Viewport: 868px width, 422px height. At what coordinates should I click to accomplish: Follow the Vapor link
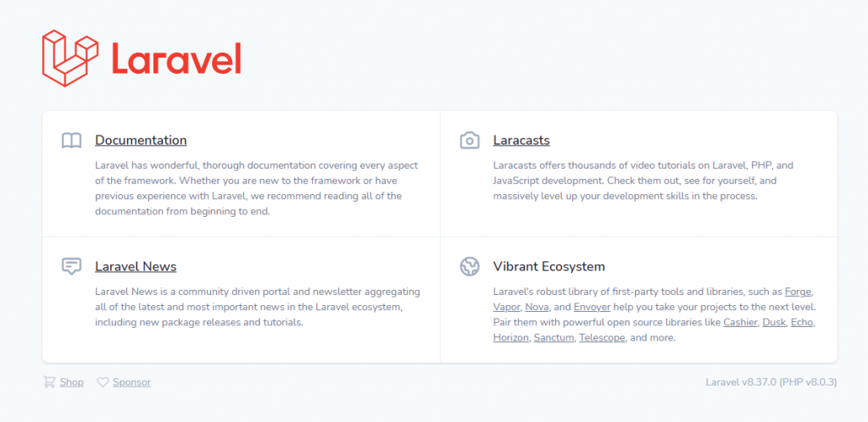click(507, 307)
